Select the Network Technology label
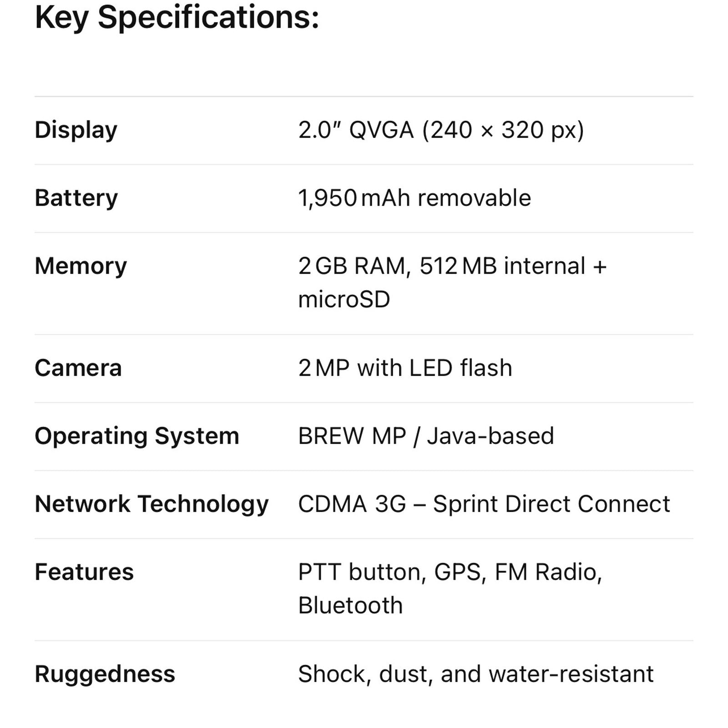This screenshot has height=728, width=728. [152, 504]
